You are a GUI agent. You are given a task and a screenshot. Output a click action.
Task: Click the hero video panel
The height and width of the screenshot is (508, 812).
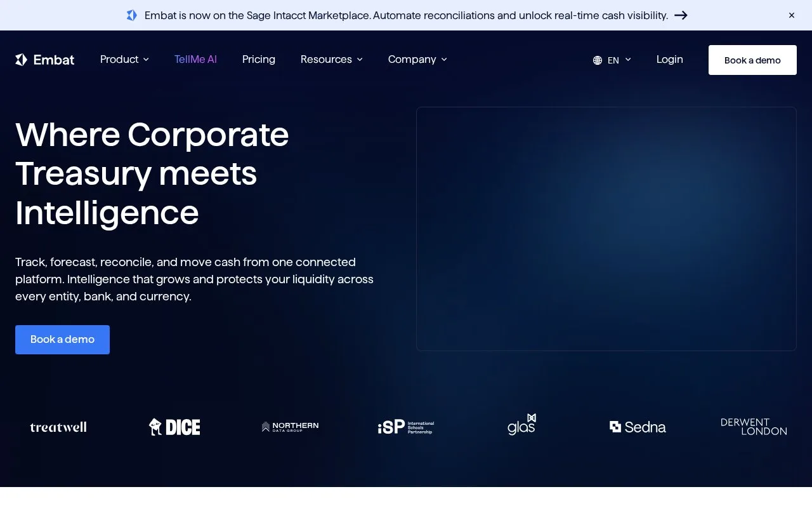pos(606,229)
